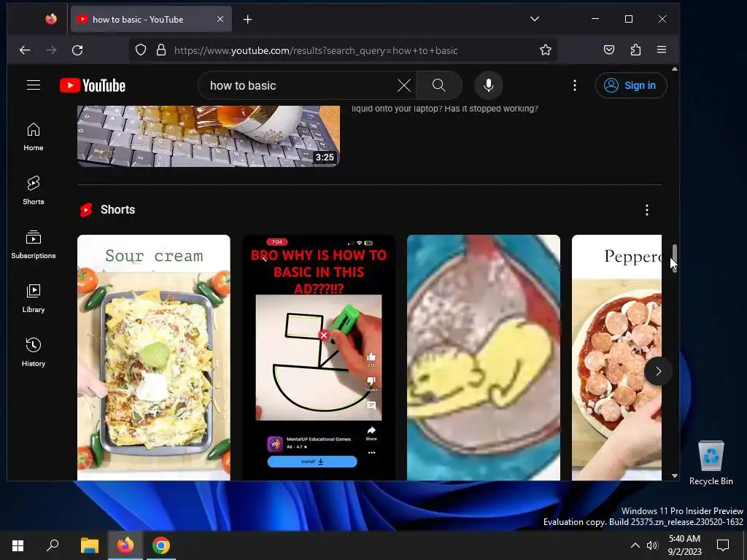This screenshot has height=560, width=747.
Task: Open Subscriptions in the sidebar
Action: [34, 244]
